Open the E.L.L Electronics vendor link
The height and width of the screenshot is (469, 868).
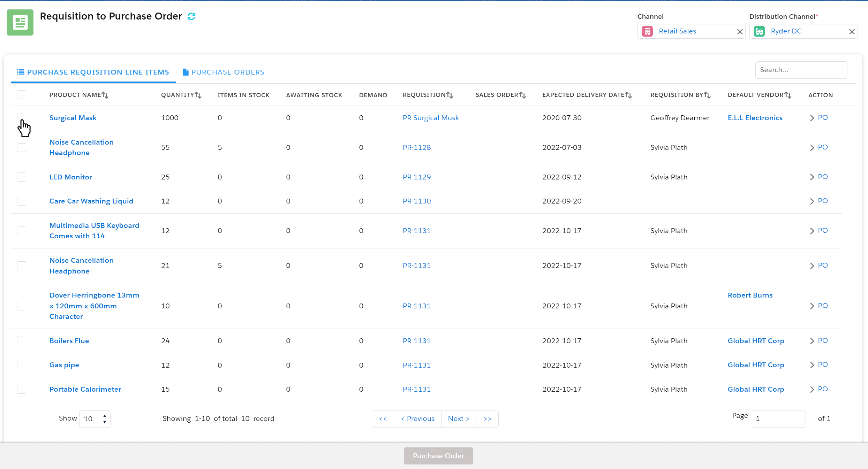[x=755, y=118]
